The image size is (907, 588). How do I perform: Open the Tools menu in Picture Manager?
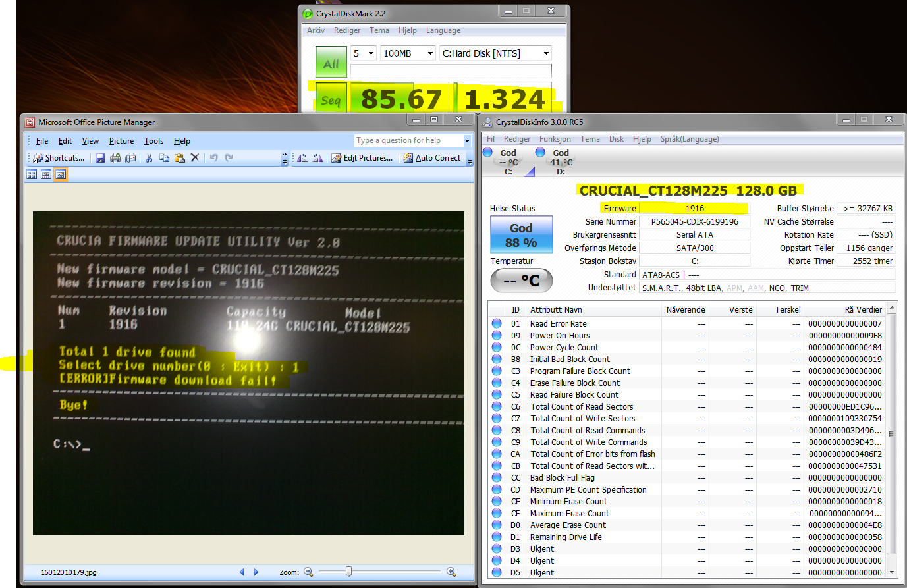coord(153,141)
